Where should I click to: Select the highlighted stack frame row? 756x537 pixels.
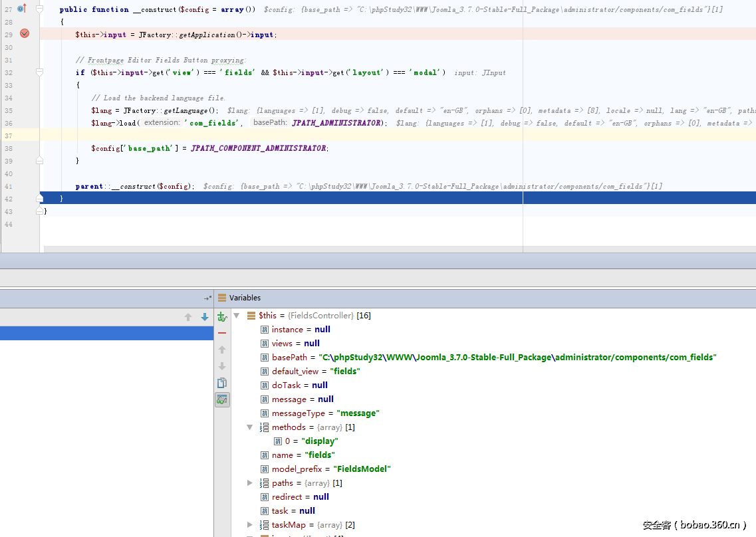[106, 334]
